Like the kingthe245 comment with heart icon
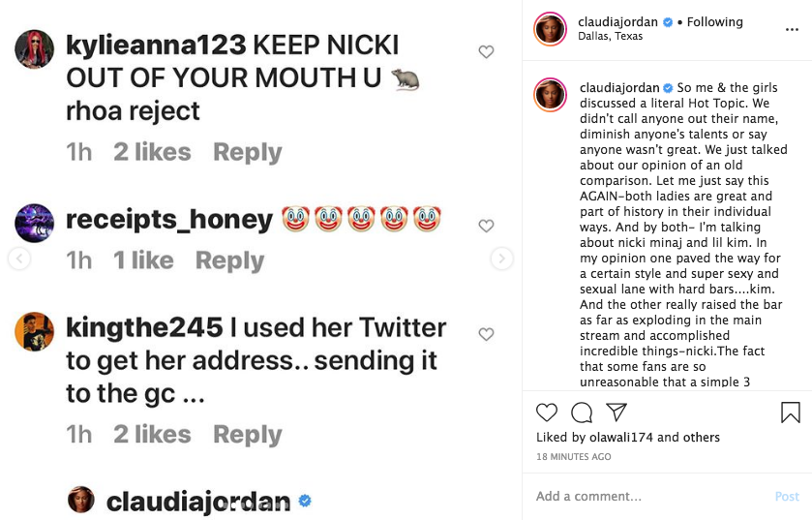812x520 pixels. coord(487,335)
